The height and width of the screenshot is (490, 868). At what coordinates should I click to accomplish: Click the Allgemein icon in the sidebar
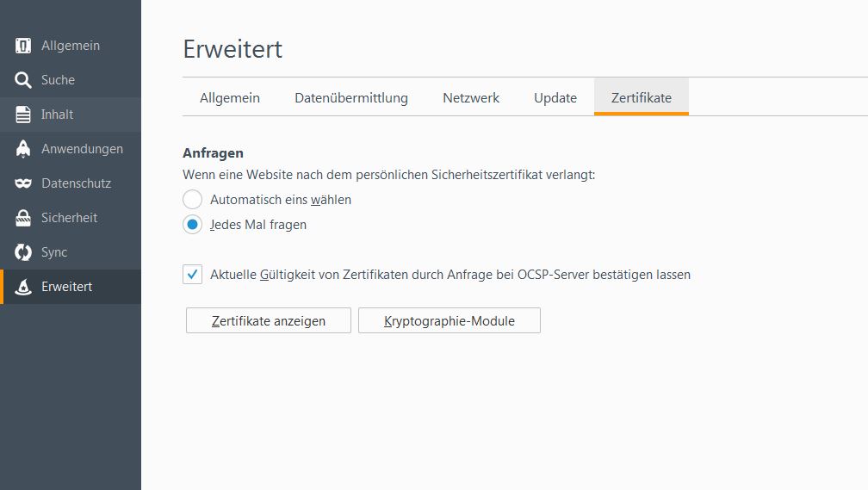click(23, 46)
